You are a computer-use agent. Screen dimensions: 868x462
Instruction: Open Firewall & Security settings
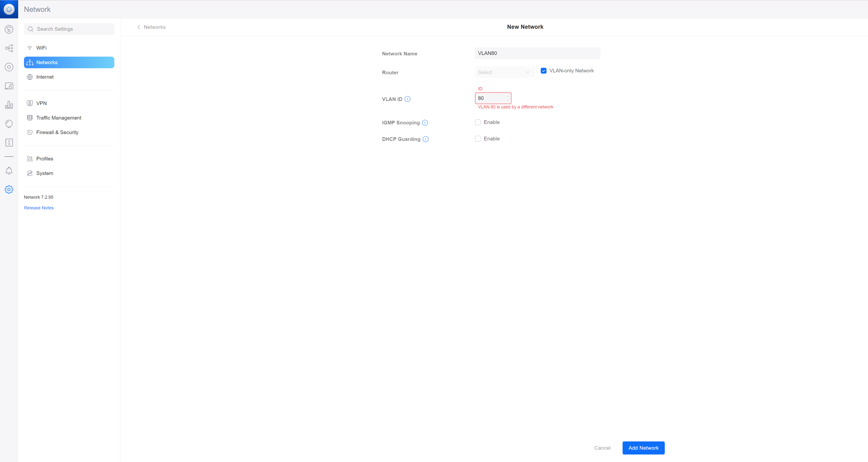click(57, 132)
